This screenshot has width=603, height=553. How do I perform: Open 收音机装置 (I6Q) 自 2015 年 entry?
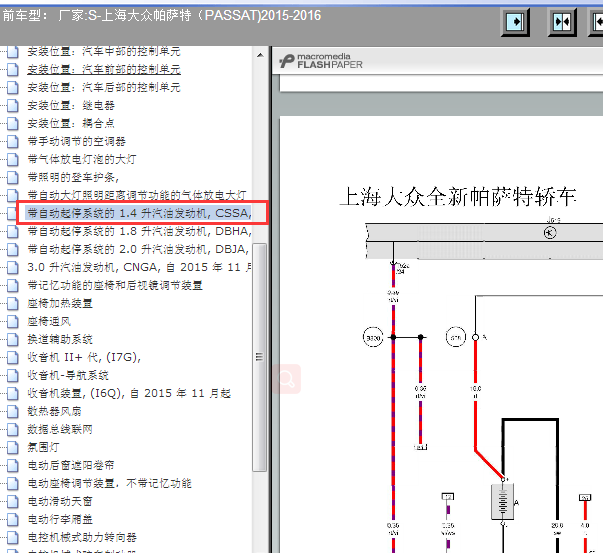tap(129, 393)
